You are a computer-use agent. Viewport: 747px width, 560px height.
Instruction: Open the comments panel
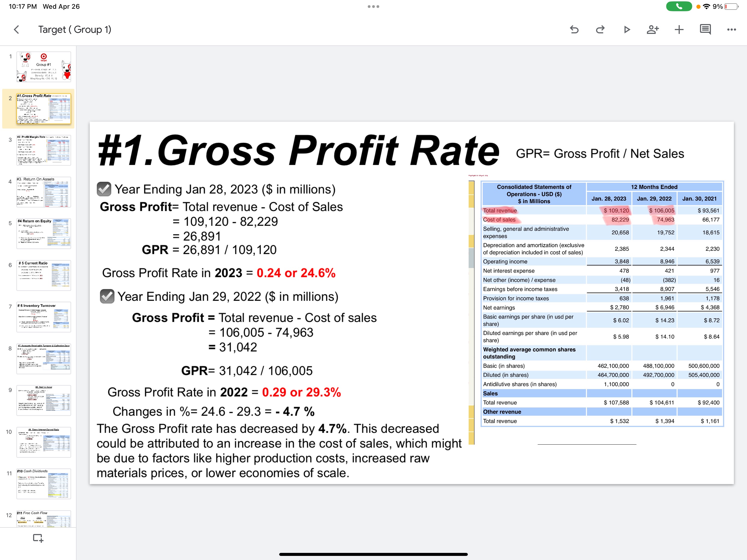click(705, 29)
